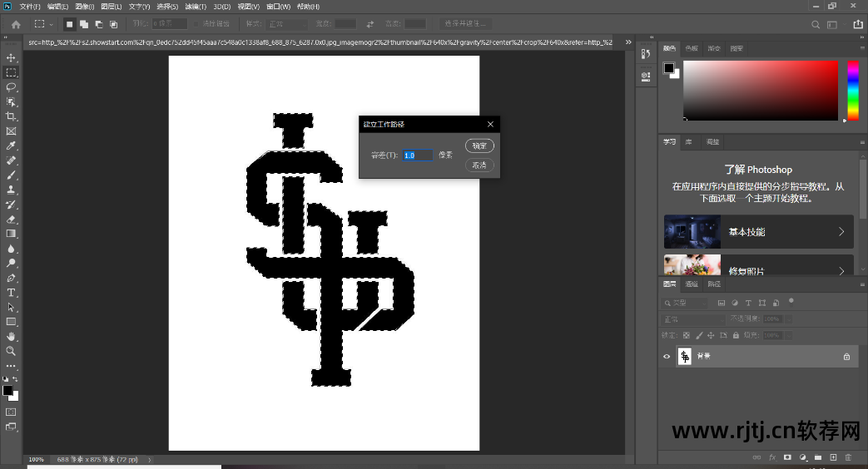Image resolution: width=868 pixels, height=469 pixels.
Task: Open the 图像(I) menu
Action: tap(85, 7)
